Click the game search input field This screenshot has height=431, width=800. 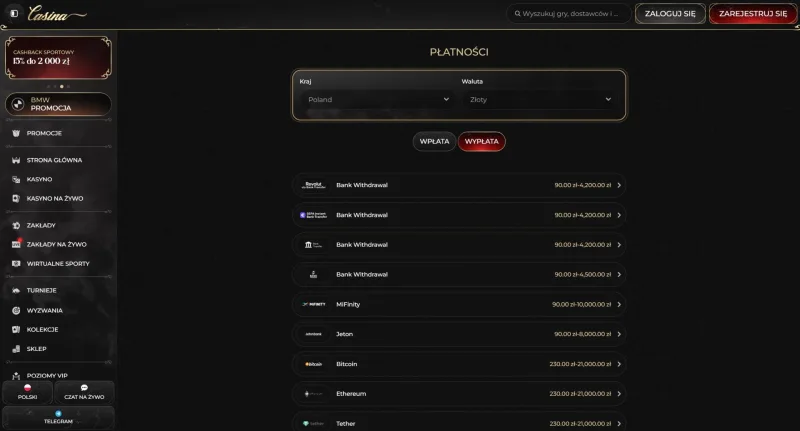(569, 14)
